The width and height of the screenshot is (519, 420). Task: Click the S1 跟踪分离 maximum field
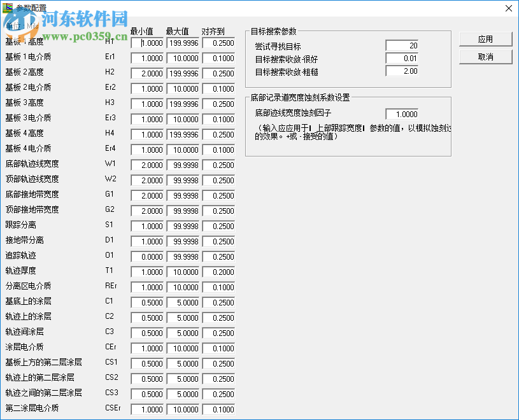(184, 226)
